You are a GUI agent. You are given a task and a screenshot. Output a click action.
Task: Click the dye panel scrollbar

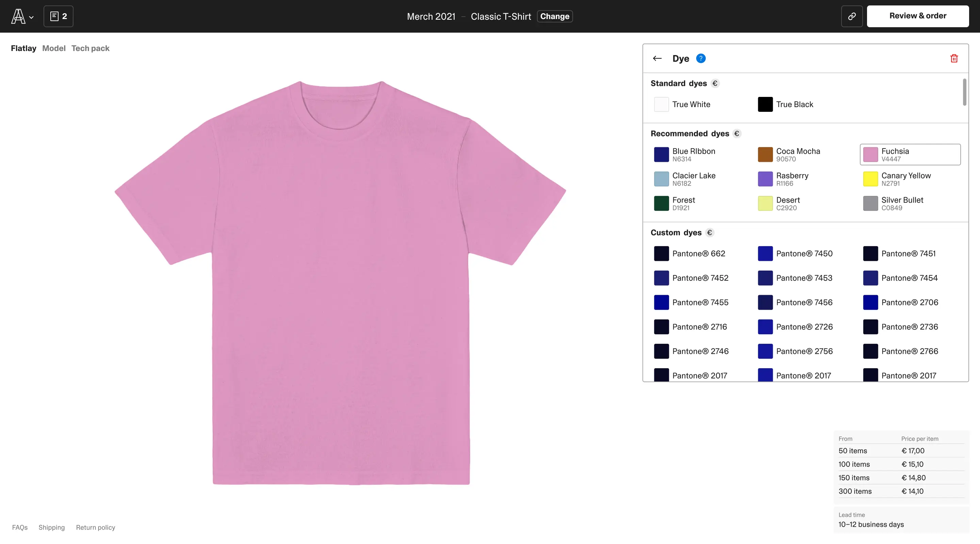tap(964, 92)
